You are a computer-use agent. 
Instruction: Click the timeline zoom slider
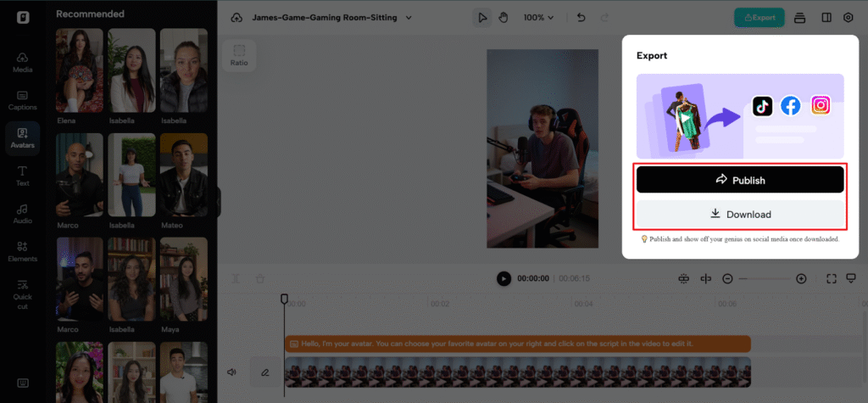tap(765, 278)
